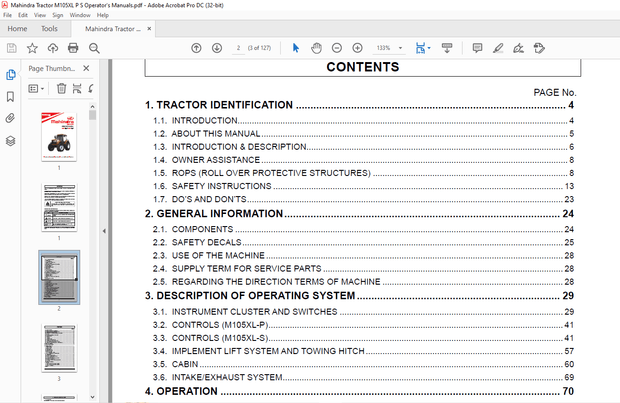
Task: Click '1.2. ABOUT THIS MANUAL' entry
Action: pyautogui.click(x=207, y=134)
